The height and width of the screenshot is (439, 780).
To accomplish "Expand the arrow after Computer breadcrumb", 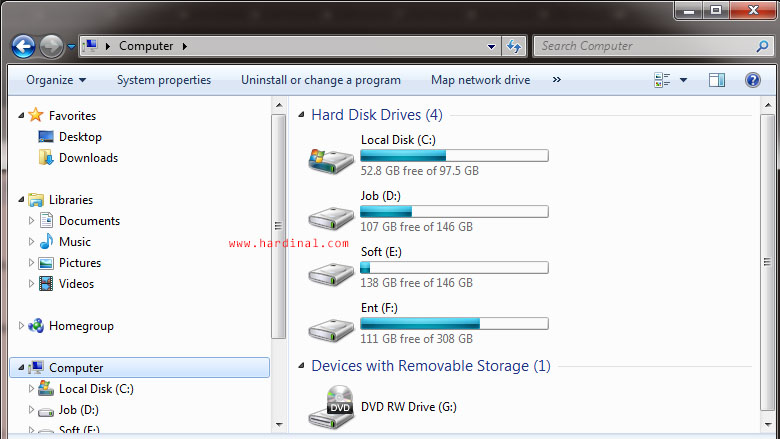I will coord(185,46).
